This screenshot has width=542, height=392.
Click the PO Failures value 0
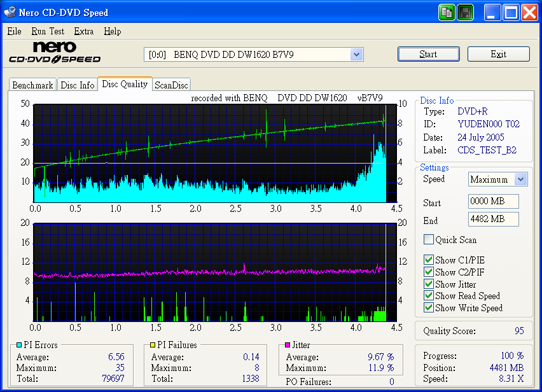pyautogui.click(x=392, y=382)
